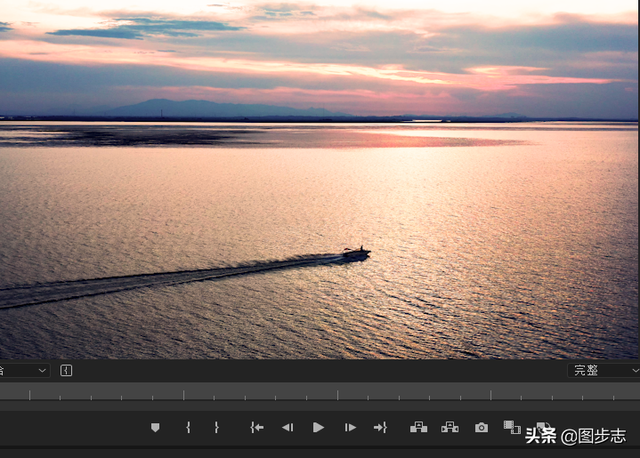Jump to the Out point
Screen dimensions: 640x458
pyautogui.click(x=380, y=427)
